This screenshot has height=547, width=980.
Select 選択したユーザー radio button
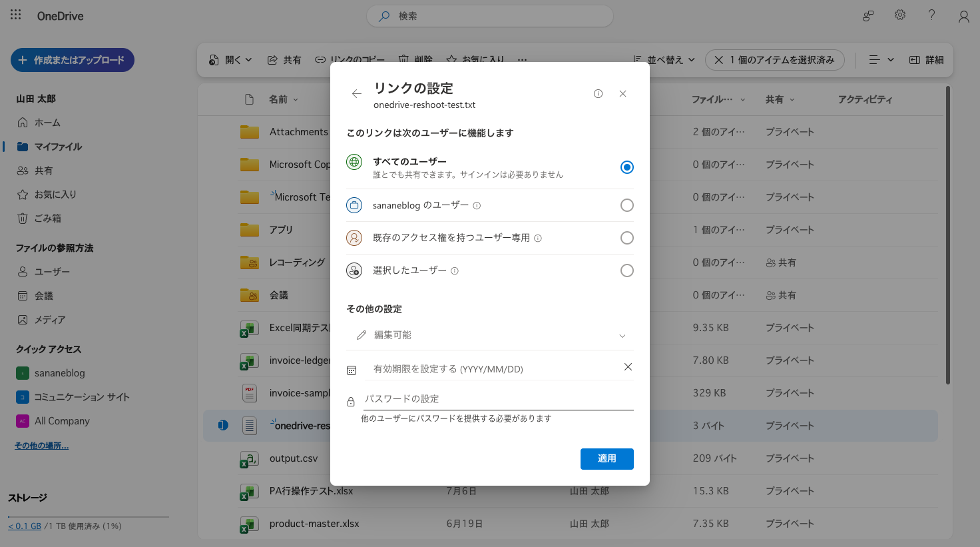pos(626,271)
